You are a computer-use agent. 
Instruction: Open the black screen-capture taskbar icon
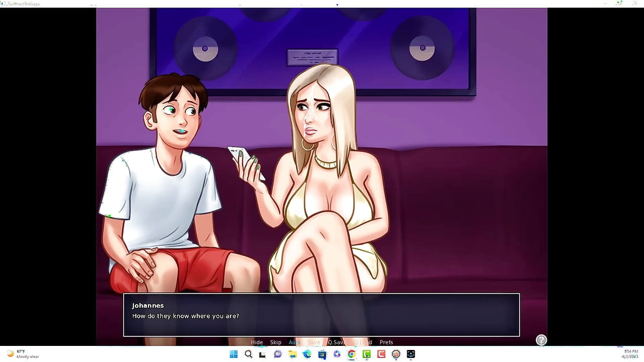coord(411,354)
